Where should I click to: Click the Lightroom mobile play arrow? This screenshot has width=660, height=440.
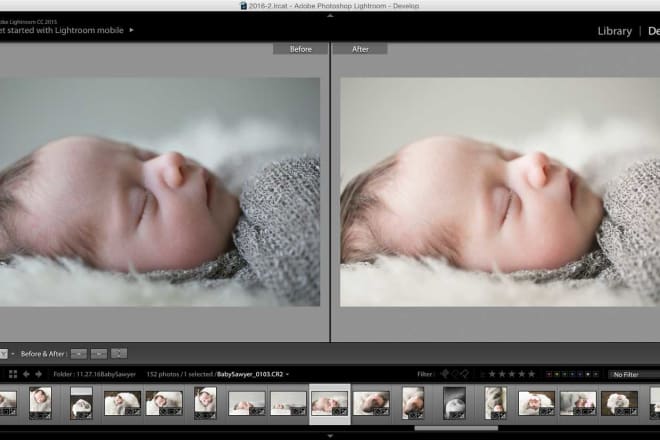131,30
